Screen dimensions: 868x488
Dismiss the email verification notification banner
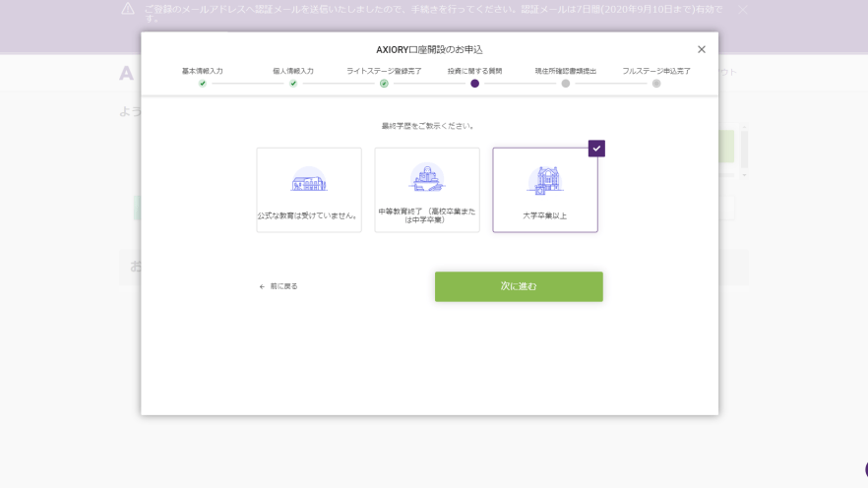743,9
